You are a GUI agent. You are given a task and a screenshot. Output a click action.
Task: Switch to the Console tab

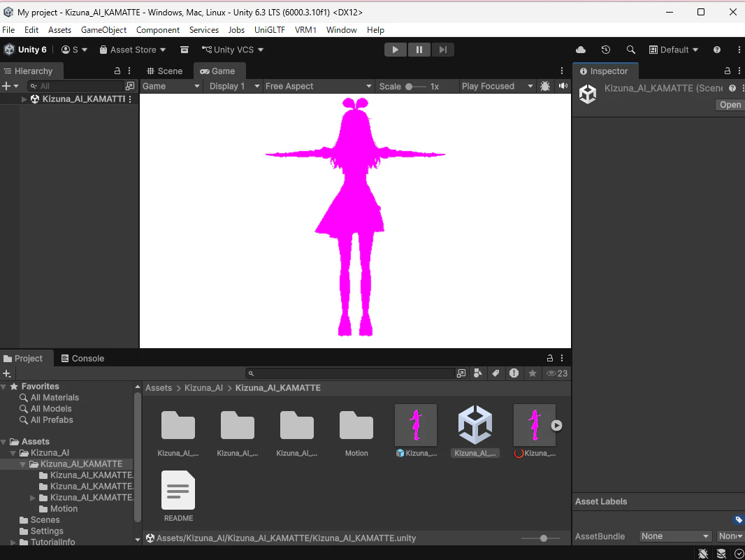[82, 359]
